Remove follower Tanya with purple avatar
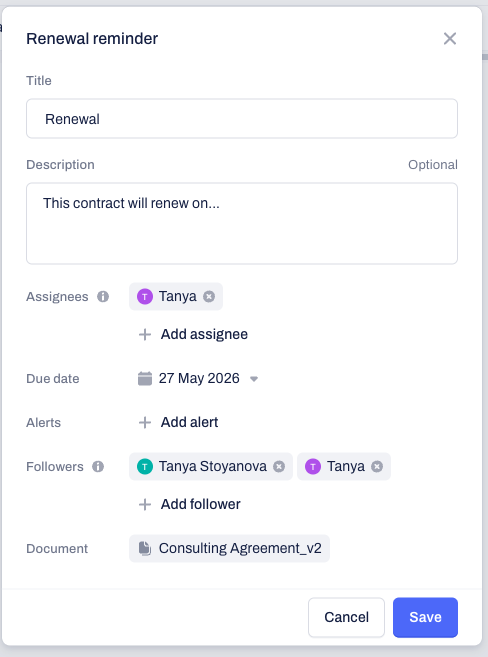This screenshot has width=488, height=657. [377, 466]
